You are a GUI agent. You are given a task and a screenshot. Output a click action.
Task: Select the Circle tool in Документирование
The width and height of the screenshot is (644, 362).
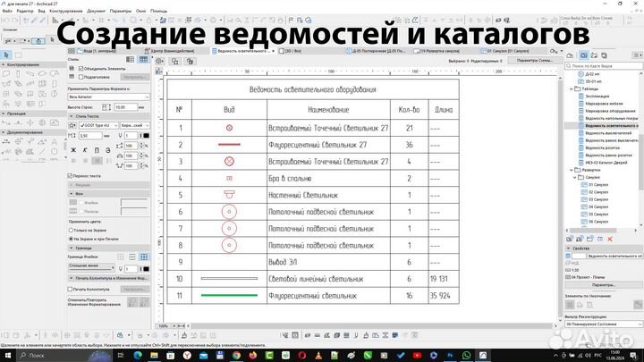[55, 151]
